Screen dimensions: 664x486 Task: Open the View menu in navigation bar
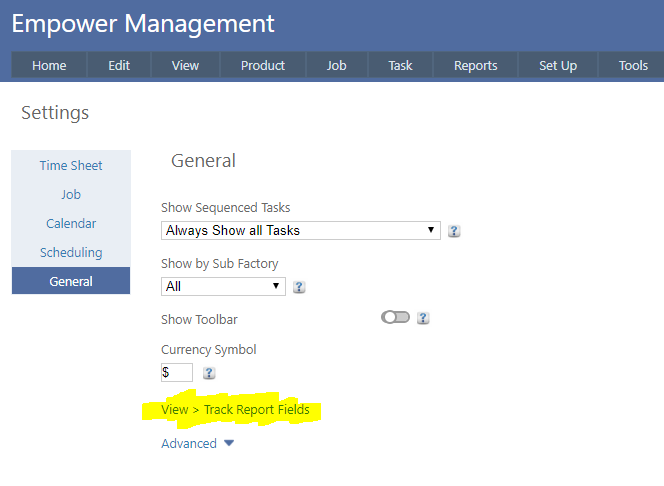pyautogui.click(x=185, y=65)
